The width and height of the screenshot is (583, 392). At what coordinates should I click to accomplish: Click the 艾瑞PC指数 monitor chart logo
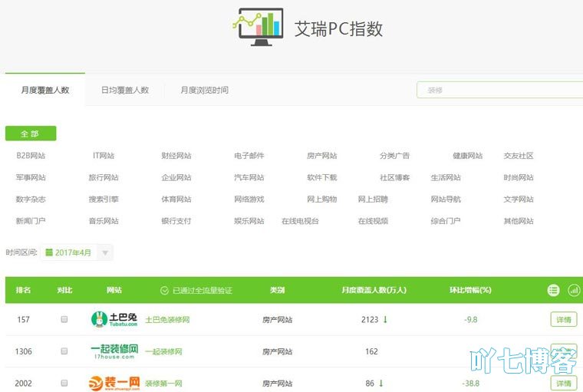[x=257, y=28]
